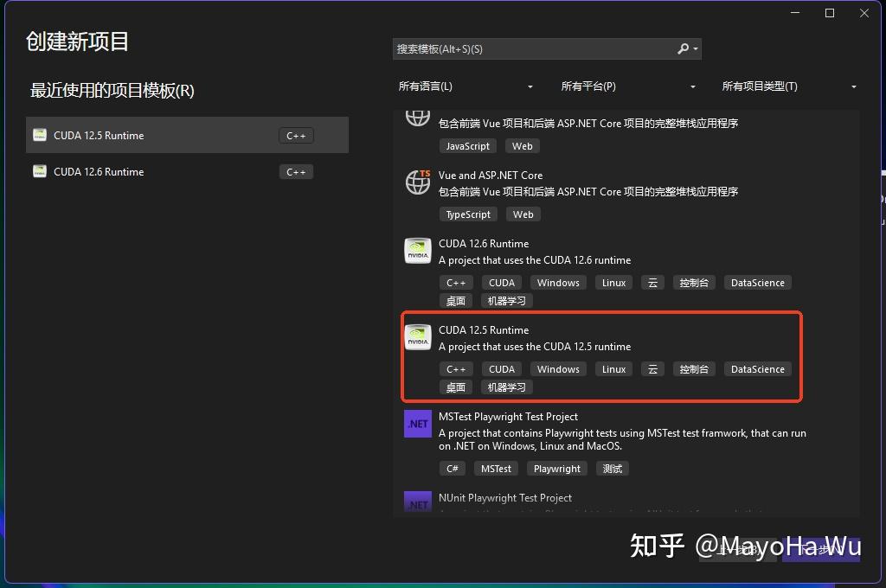
Task: Expand the search box dropdown arrow
Action: (x=695, y=49)
